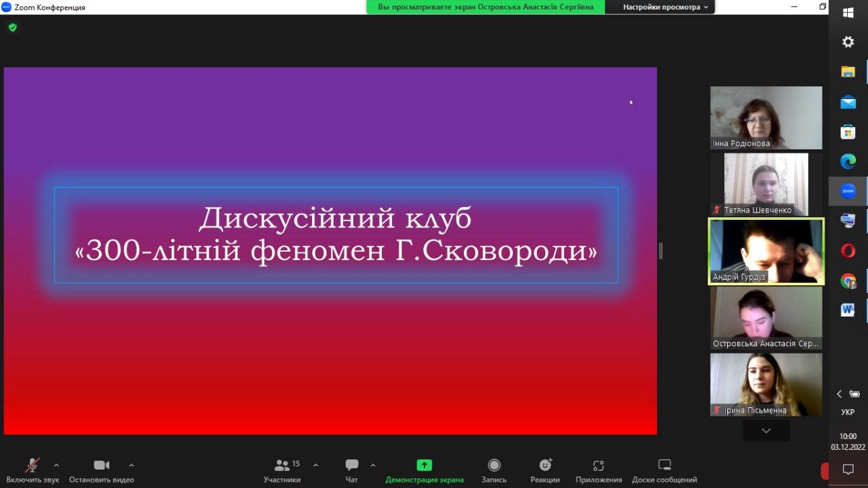Expand the chat options chevron
The width and height of the screenshot is (868, 488).
point(372,465)
